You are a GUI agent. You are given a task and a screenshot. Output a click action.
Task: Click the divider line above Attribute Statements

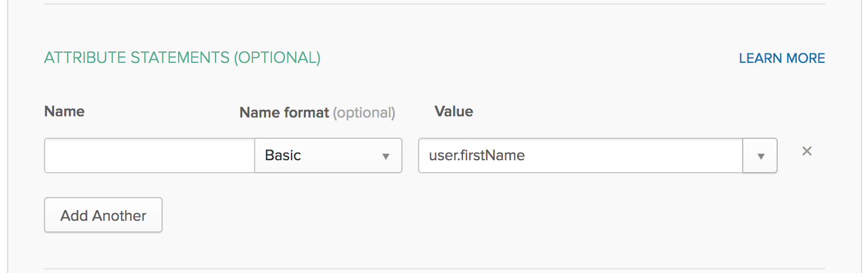point(435,5)
